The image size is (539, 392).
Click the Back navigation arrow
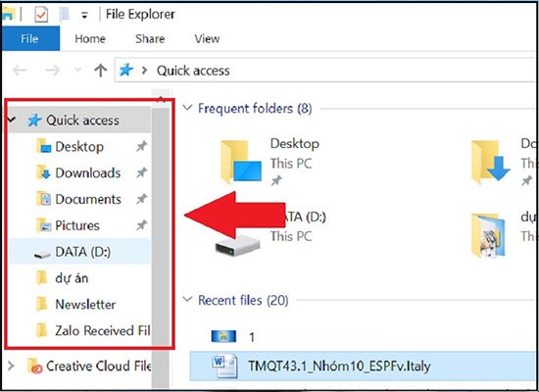point(20,71)
